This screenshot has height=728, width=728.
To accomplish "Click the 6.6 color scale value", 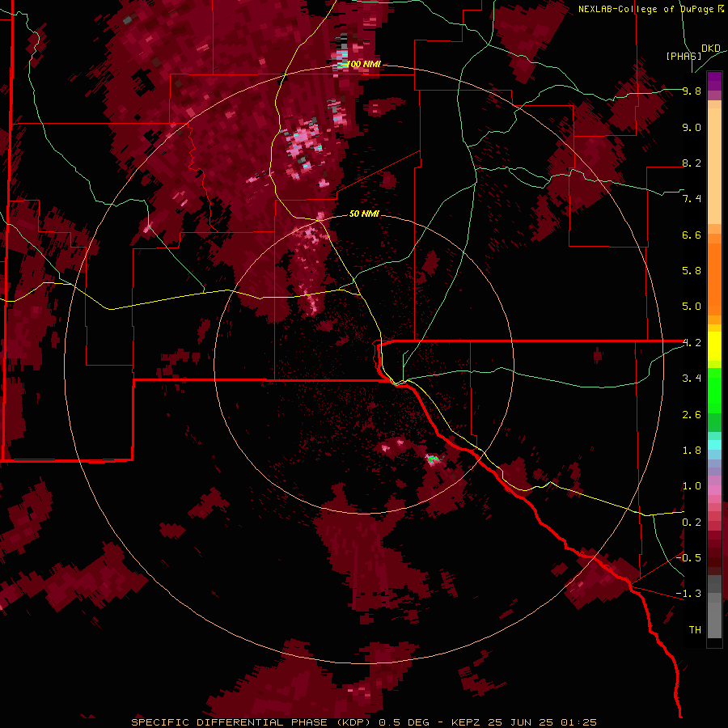I will tap(692, 235).
